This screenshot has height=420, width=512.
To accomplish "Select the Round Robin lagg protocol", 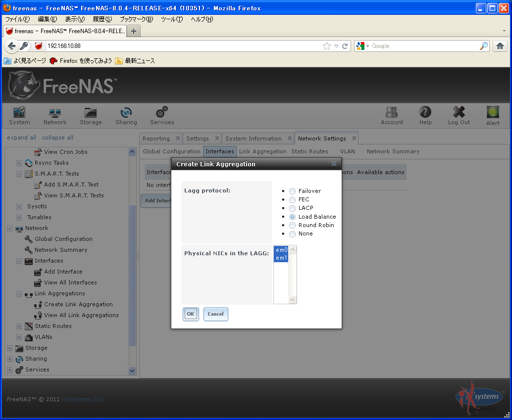I will [x=292, y=225].
